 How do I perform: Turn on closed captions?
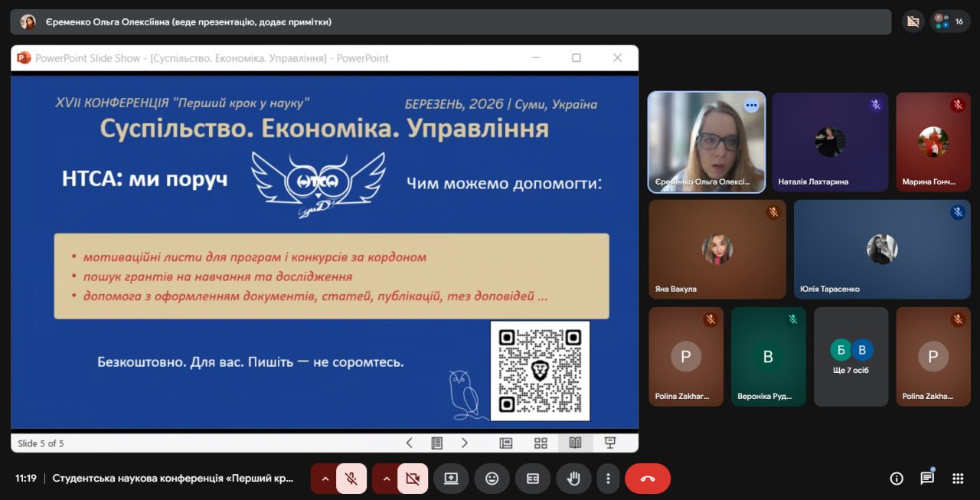[x=532, y=479]
